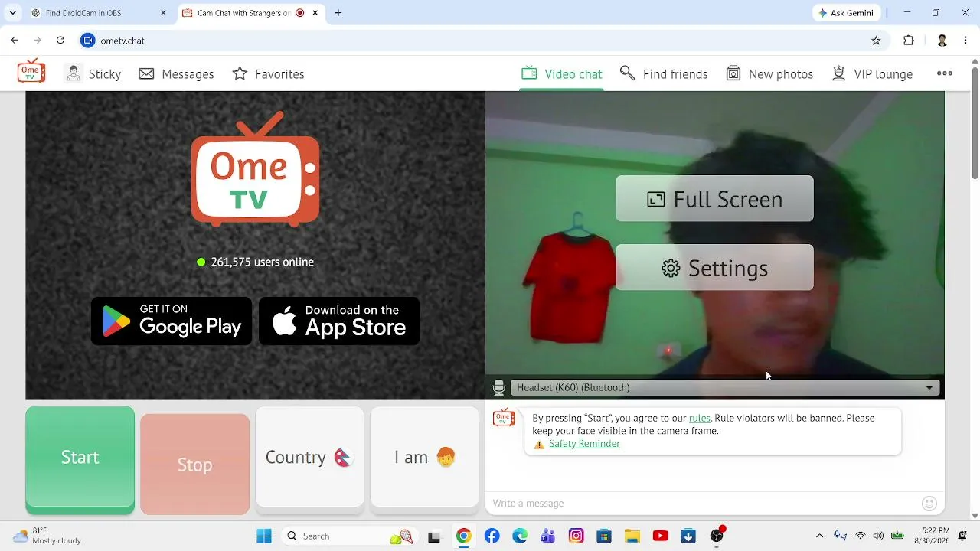Open OBS Studio from the taskbar
The height and width of the screenshot is (551, 980).
(x=717, y=536)
